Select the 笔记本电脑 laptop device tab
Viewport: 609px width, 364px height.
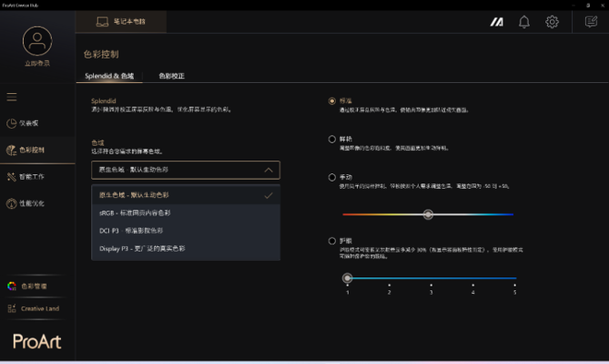[121, 21]
